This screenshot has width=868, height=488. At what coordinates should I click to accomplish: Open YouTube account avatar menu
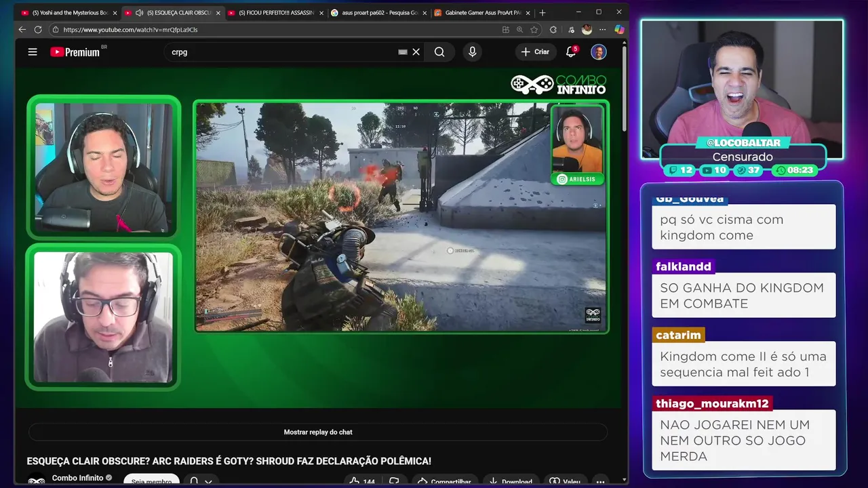598,52
